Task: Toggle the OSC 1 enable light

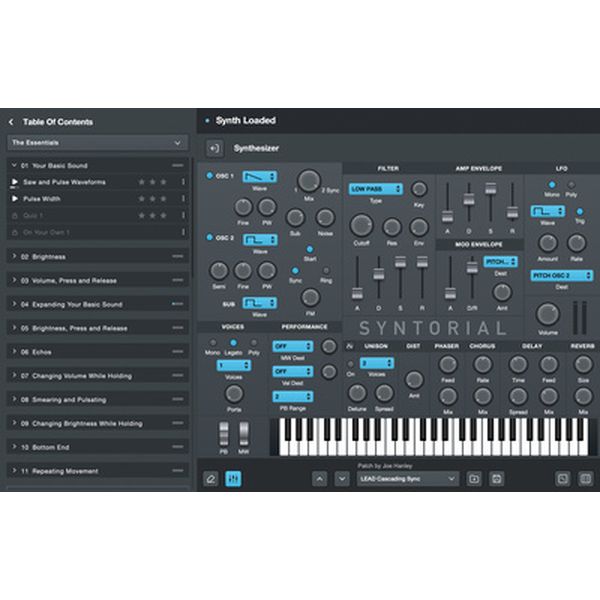Action: click(207, 176)
